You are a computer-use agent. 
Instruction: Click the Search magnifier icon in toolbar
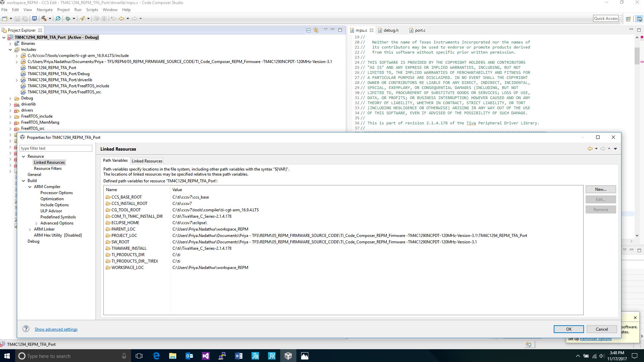tap(58, 19)
